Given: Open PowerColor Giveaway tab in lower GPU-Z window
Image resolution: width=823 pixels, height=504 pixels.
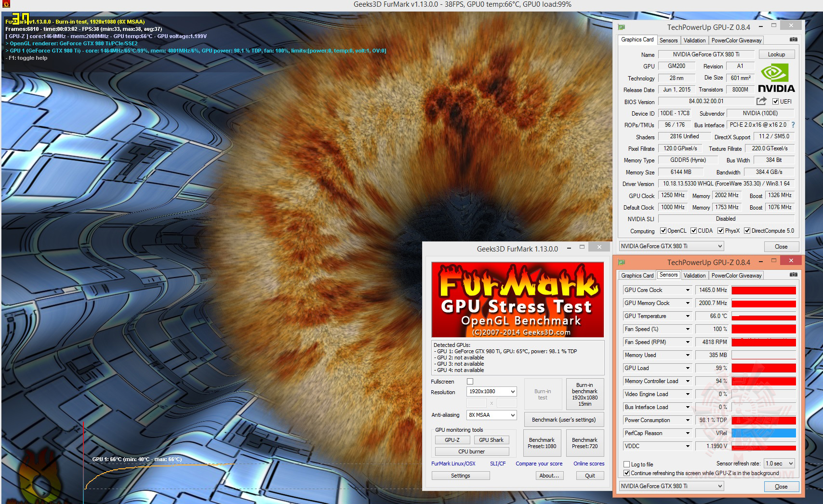Looking at the screenshot, I should [736, 276].
